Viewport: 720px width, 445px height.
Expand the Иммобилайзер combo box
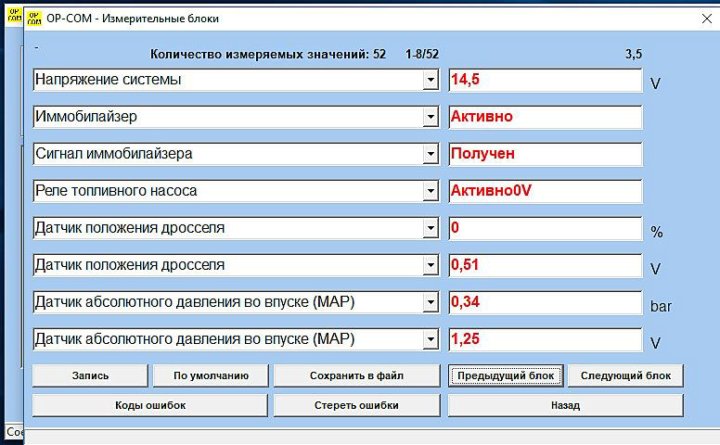tap(430, 117)
